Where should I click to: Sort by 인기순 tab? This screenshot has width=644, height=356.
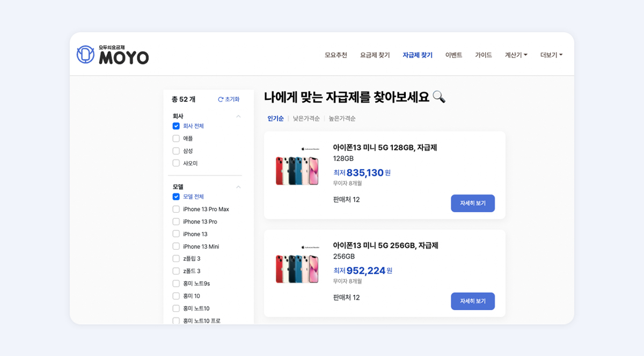275,119
